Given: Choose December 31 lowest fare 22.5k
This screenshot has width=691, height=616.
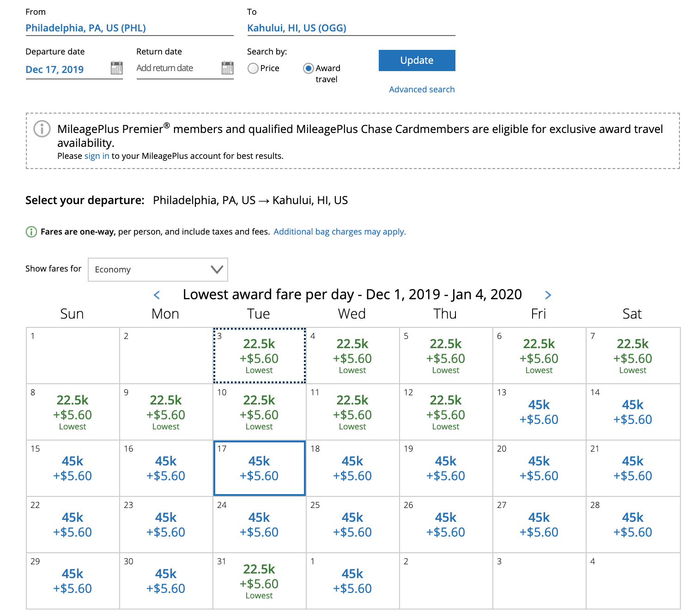Looking at the screenshot, I should (x=259, y=581).
